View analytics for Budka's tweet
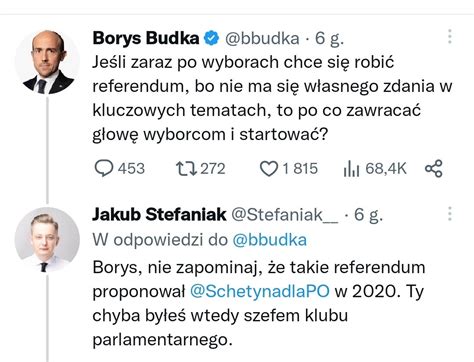Viewport: 474px width, 362px height. click(x=351, y=169)
